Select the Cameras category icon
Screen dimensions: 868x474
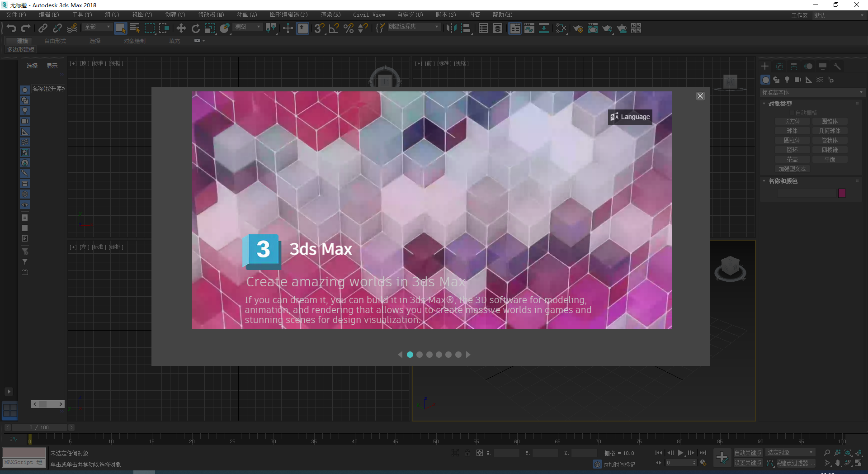(x=798, y=80)
